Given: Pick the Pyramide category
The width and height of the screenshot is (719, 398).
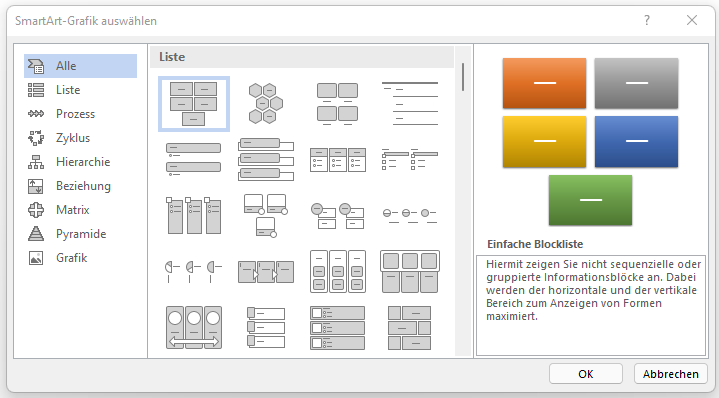Looking at the screenshot, I should point(80,234).
